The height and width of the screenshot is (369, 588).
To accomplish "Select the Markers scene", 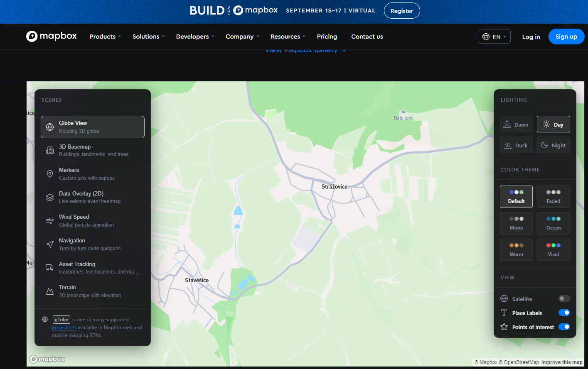I will click(93, 174).
